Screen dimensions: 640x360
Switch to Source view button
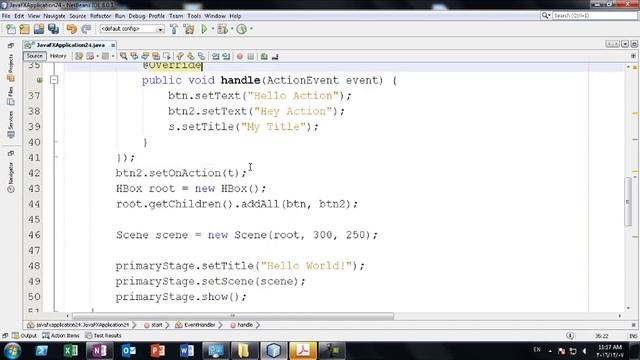click(34, 56)
